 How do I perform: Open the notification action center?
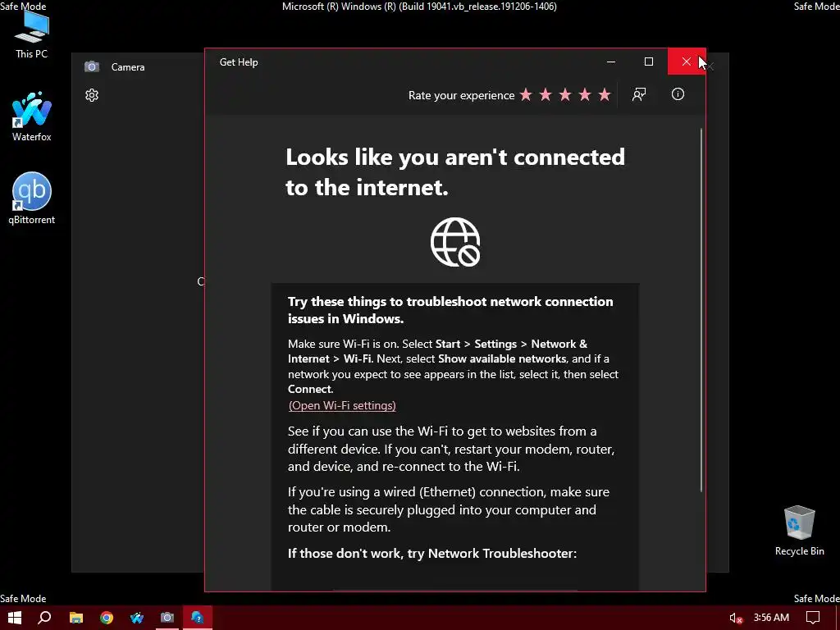(x=813, y=618)
